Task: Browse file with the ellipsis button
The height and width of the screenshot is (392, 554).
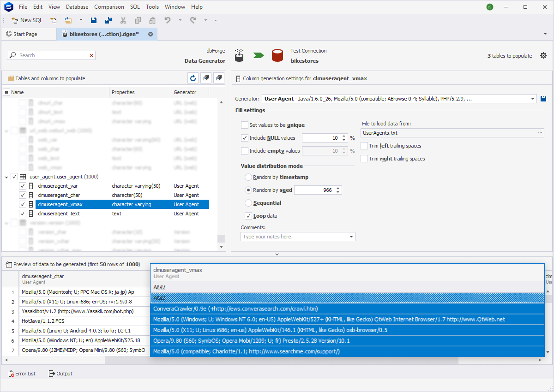Action: (x=540, y=133)
